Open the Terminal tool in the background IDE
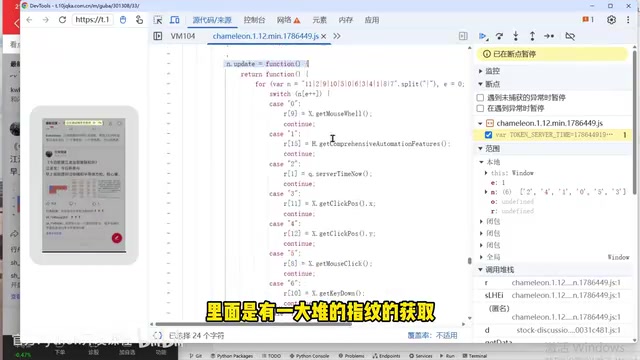Viewport: 640px width, 360px height. click(474, 356)
